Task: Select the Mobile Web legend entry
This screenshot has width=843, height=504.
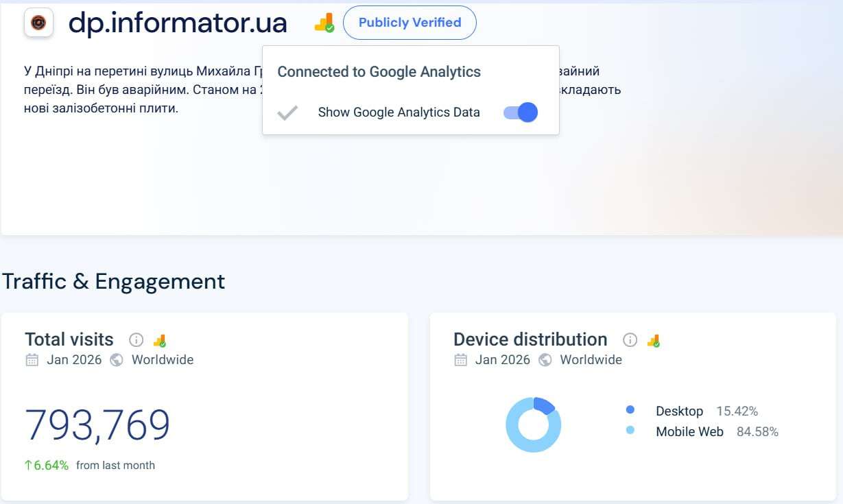Action: [x=689, y=432]
